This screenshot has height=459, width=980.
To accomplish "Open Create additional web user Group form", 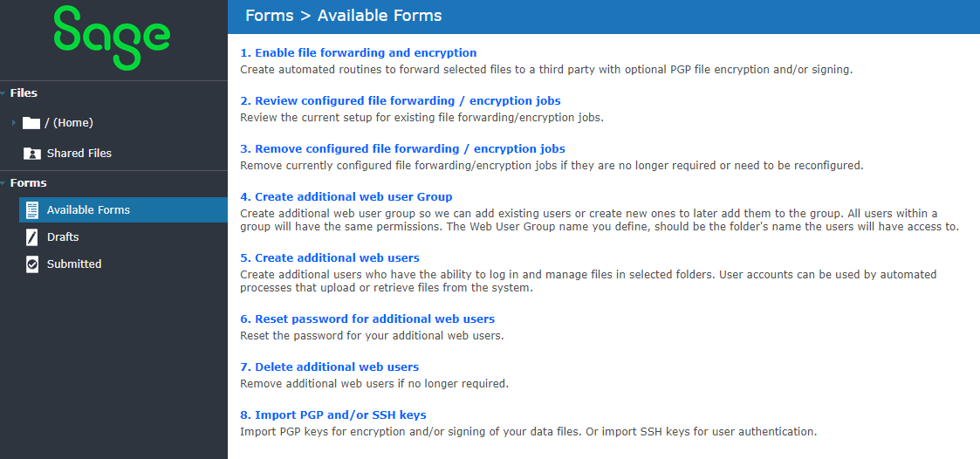I will tap(346, 197).
